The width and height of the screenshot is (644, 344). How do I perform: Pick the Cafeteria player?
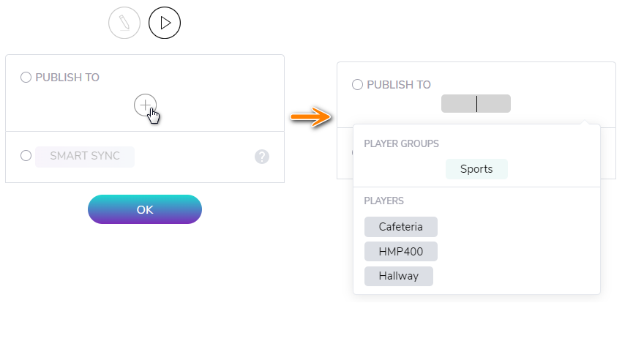click(x=401, y=227)
